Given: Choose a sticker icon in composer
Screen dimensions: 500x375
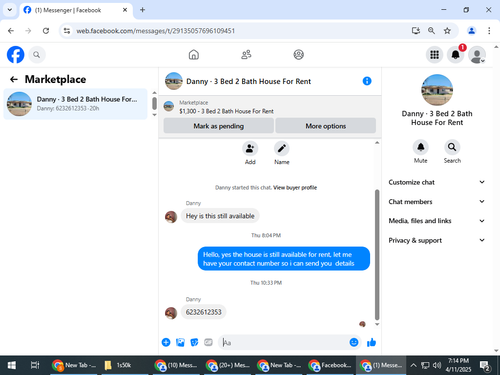Looking at the screenshot, I should tap(194, 342).
